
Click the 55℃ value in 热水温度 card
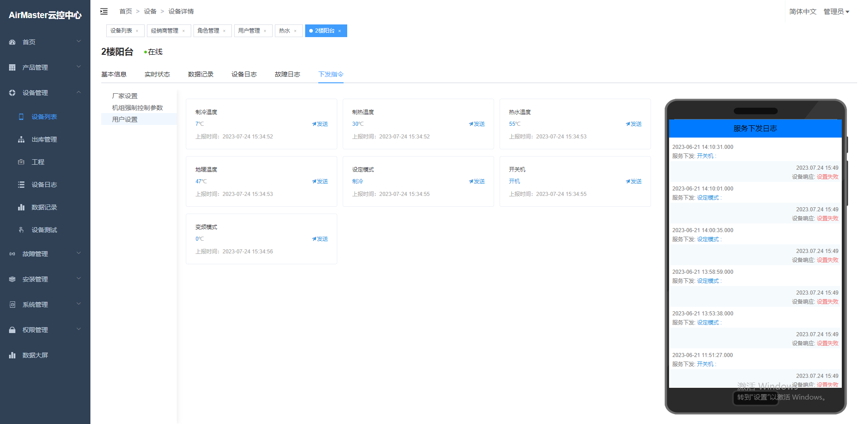(515, 124)
